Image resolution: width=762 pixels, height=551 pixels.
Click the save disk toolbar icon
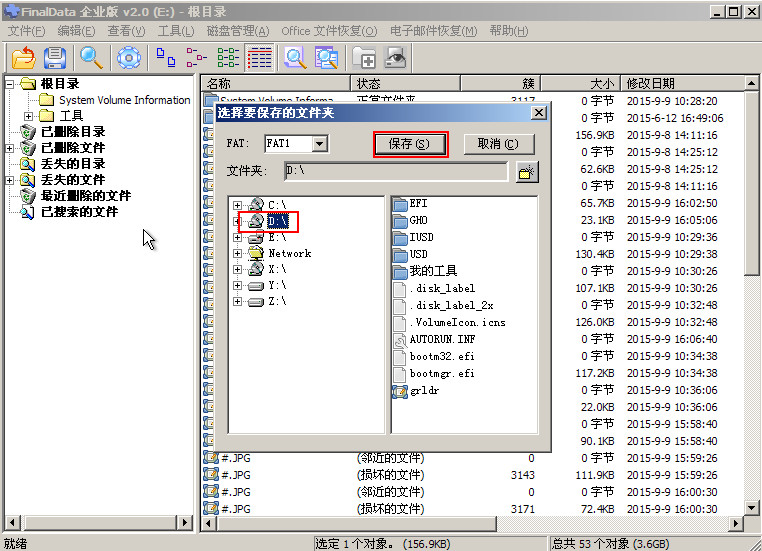coord(55,57)
